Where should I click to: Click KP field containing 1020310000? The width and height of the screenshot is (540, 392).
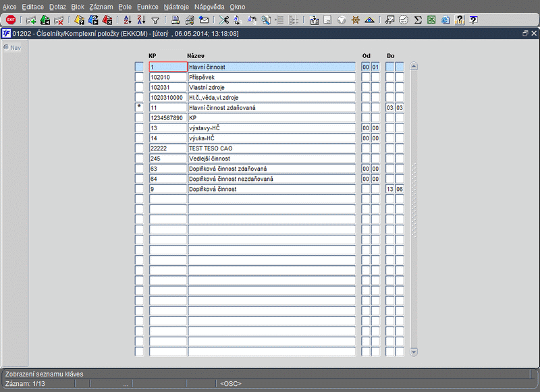(168, 97)
